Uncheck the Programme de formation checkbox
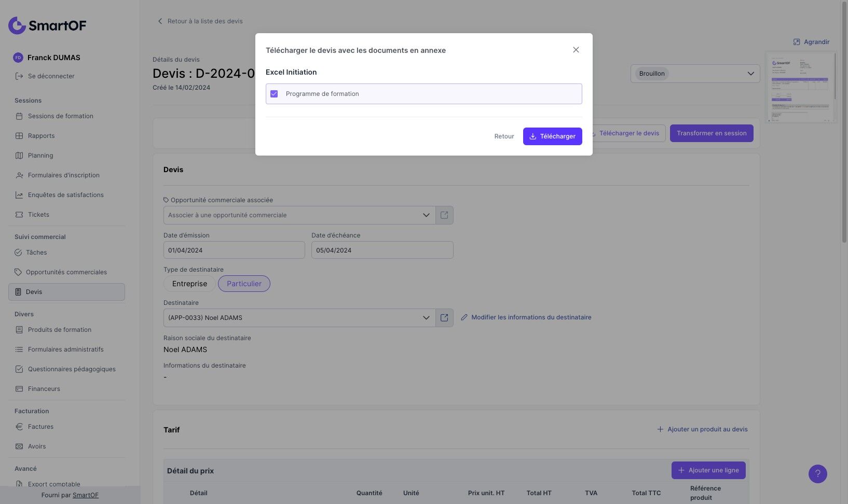This screenshot has width=848, height=504. [274, 94]
